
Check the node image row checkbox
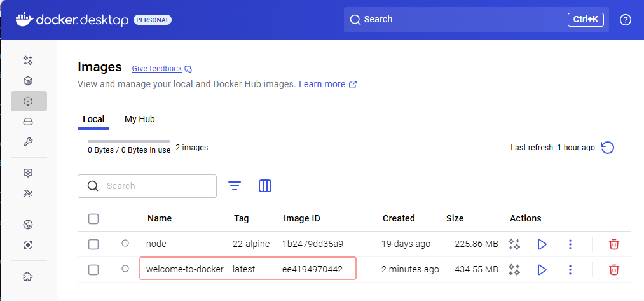coord(93,244)
